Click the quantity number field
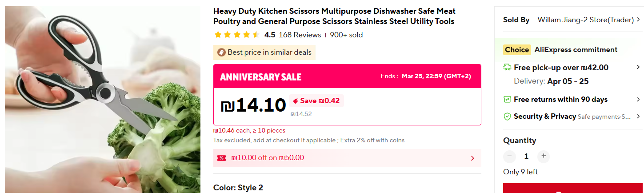Screen dimensions: 644x193 (526, 156)
